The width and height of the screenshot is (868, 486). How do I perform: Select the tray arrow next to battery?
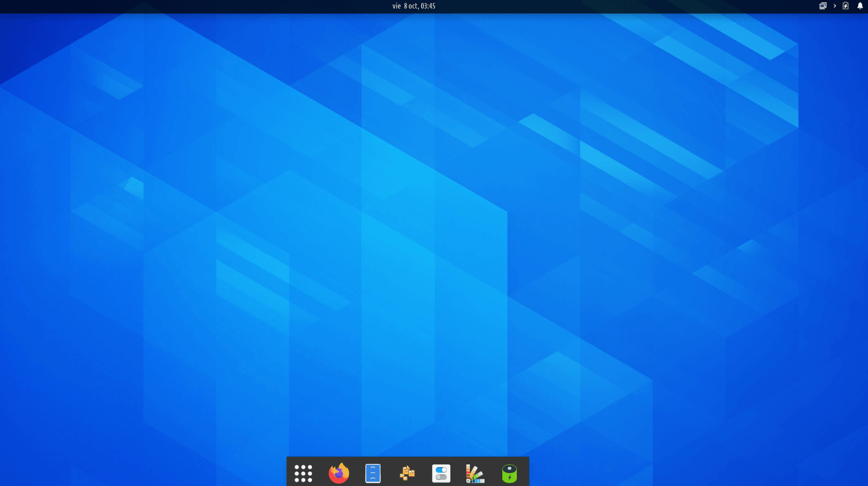tap(835, 6)
